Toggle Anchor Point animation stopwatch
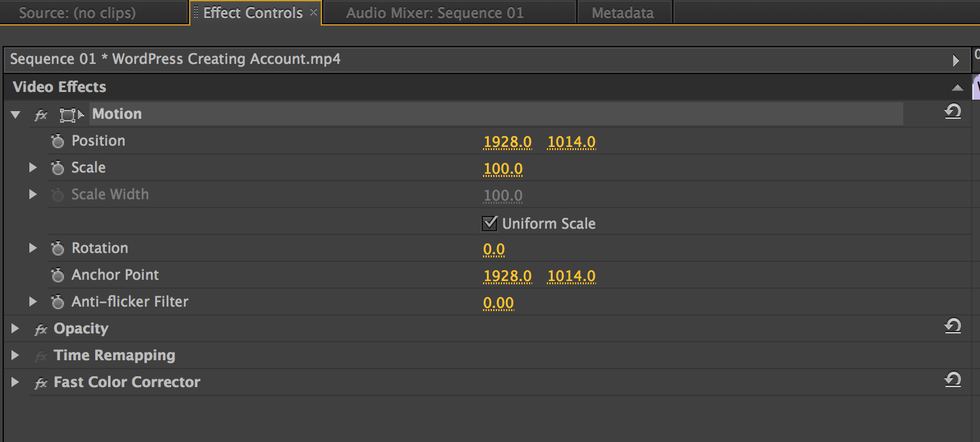Image resolution: width=980 pixels, height=442 pixels. click(x=58, y=275)
